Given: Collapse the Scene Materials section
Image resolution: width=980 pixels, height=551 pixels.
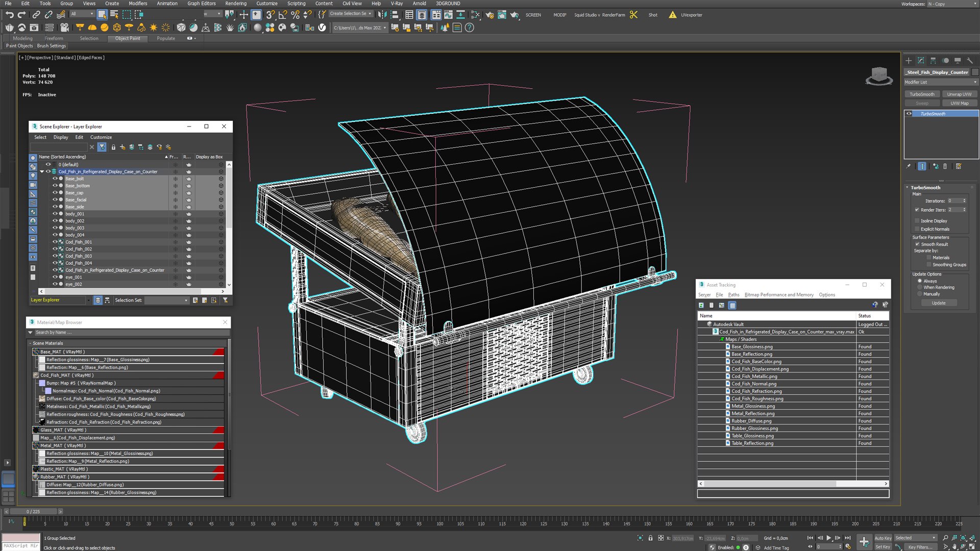Looking at the screenshot, I should [x=30, y=343].
